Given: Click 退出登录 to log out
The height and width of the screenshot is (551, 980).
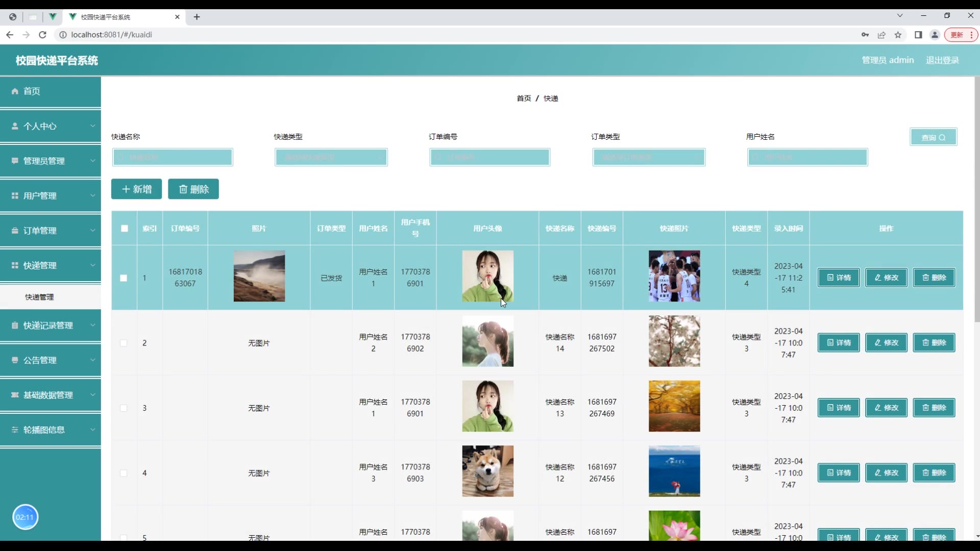Looking at the screenshot, I should [x=942, y=60].
